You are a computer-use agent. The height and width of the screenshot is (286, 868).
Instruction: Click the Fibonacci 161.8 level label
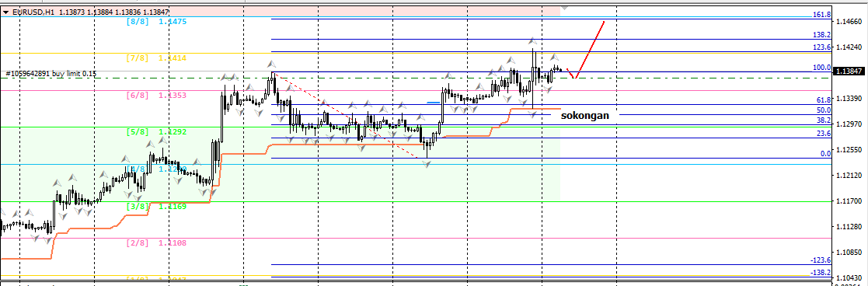[822, 15]
